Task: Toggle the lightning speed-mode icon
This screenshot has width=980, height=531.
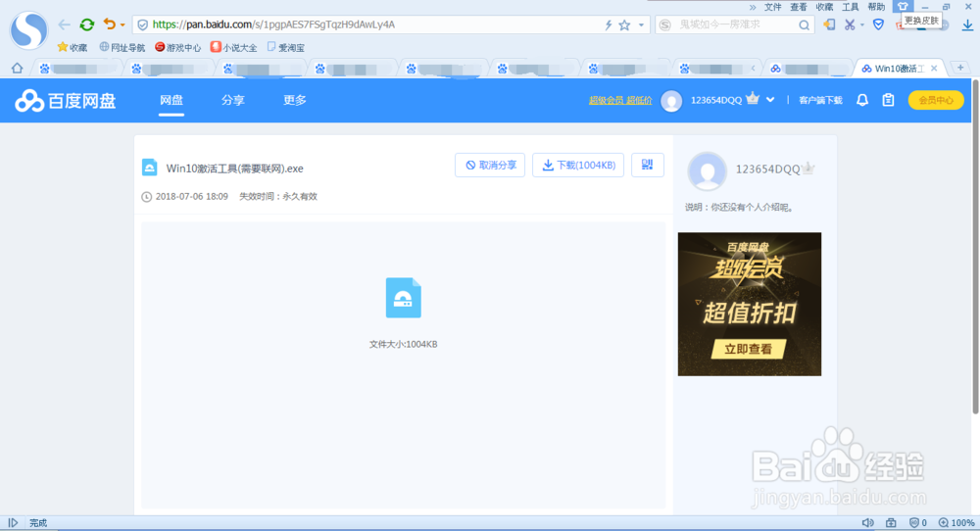Action: pos(609,25)
